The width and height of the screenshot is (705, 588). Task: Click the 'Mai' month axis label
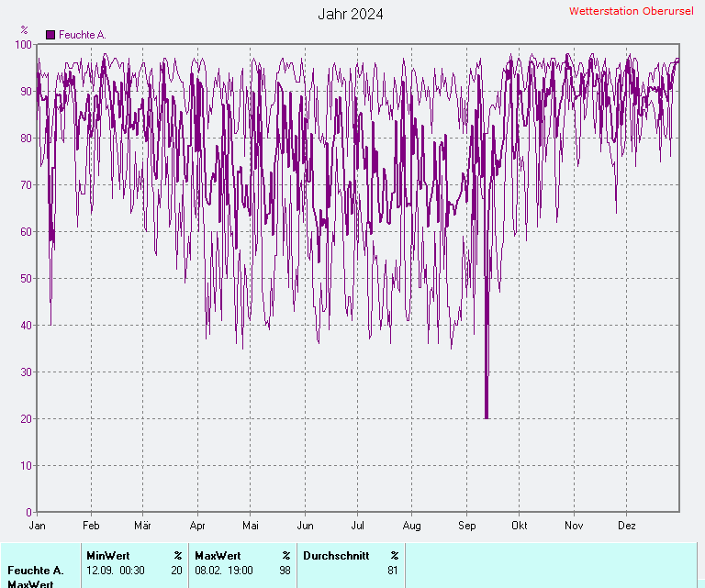[x=251, y=526]
